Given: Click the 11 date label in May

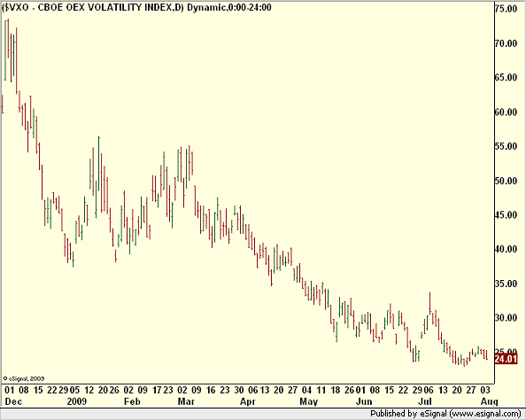Looking at the screenshot, I should pyautogui.click(x=321, y=390).
